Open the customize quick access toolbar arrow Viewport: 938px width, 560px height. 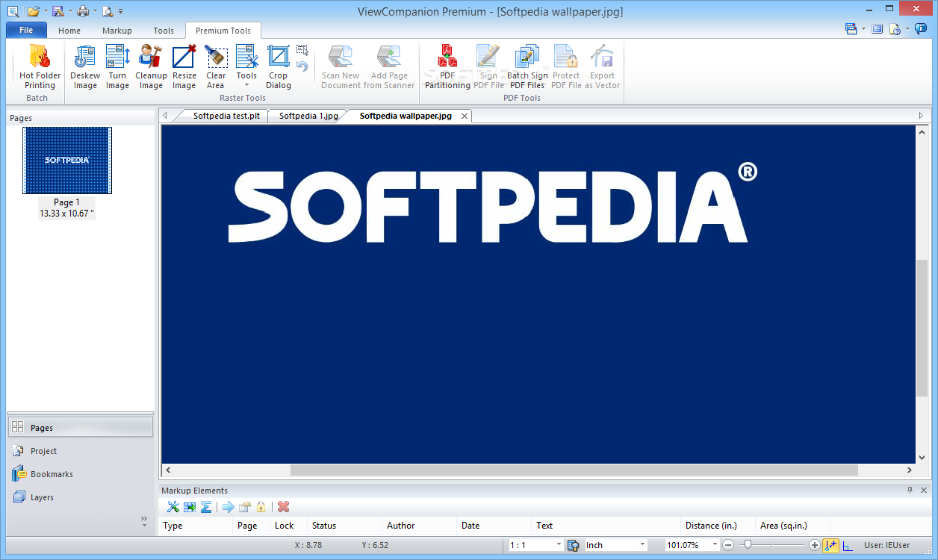tap(121, 11)
